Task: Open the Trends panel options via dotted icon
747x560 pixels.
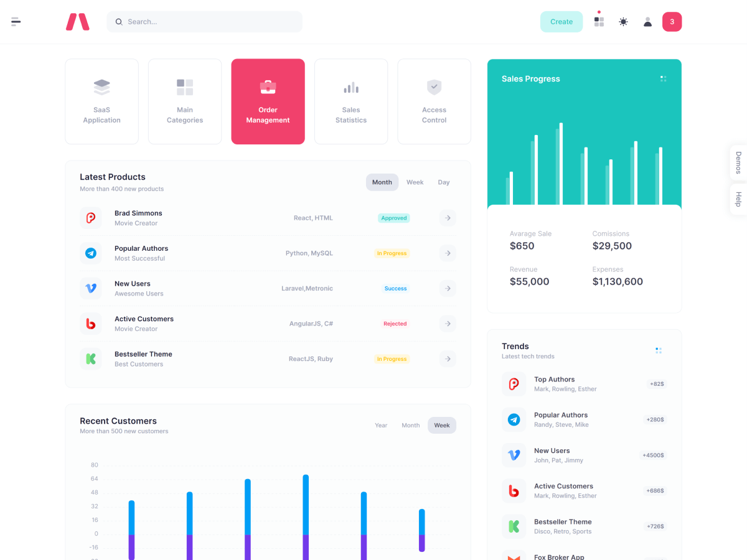Action: 659,350
